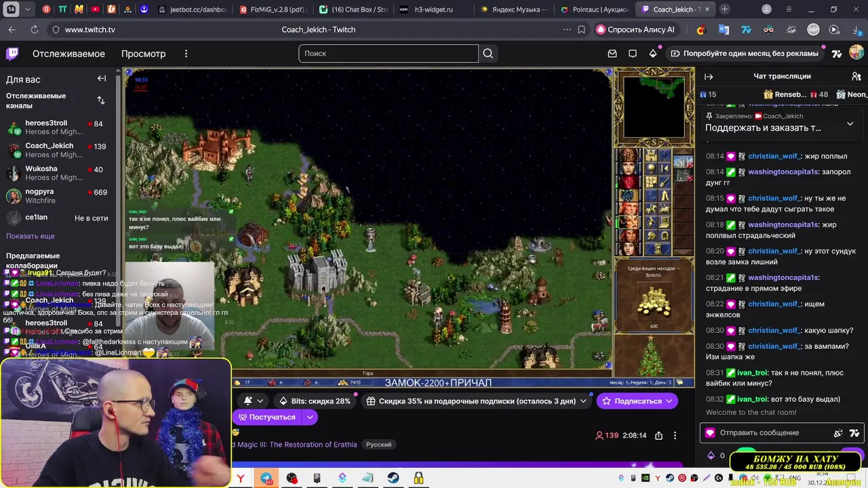Open user avatar menu in Twitch header

[856, 54]
